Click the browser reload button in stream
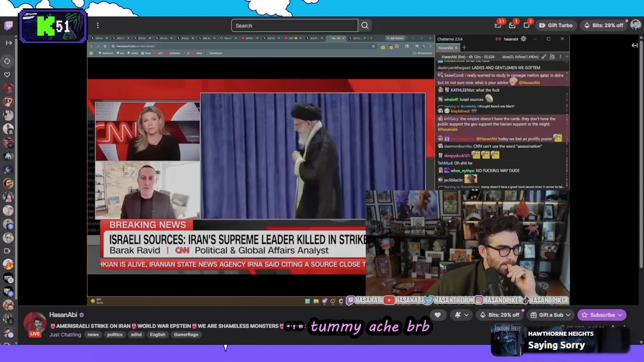 (105, 46)
